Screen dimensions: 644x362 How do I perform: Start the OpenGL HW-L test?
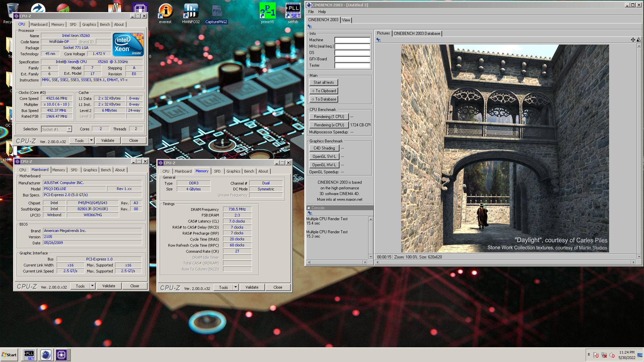(324, 165)
